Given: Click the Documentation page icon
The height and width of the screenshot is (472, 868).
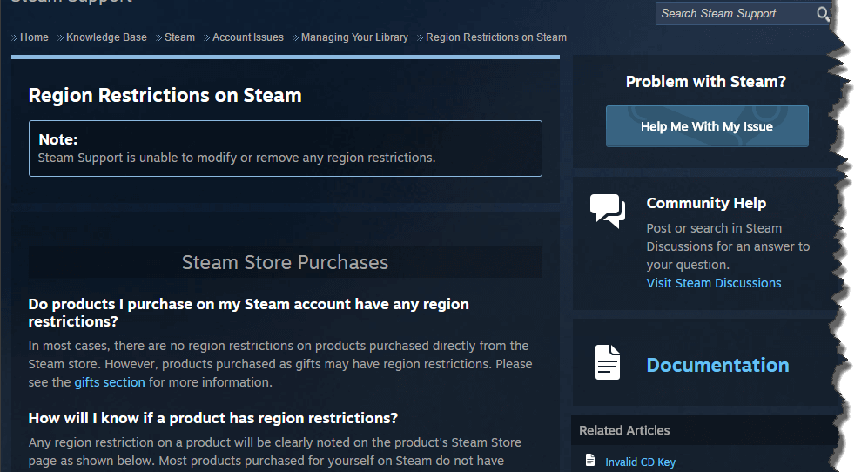Looking at the screenshot, I should tap(608, 362).
